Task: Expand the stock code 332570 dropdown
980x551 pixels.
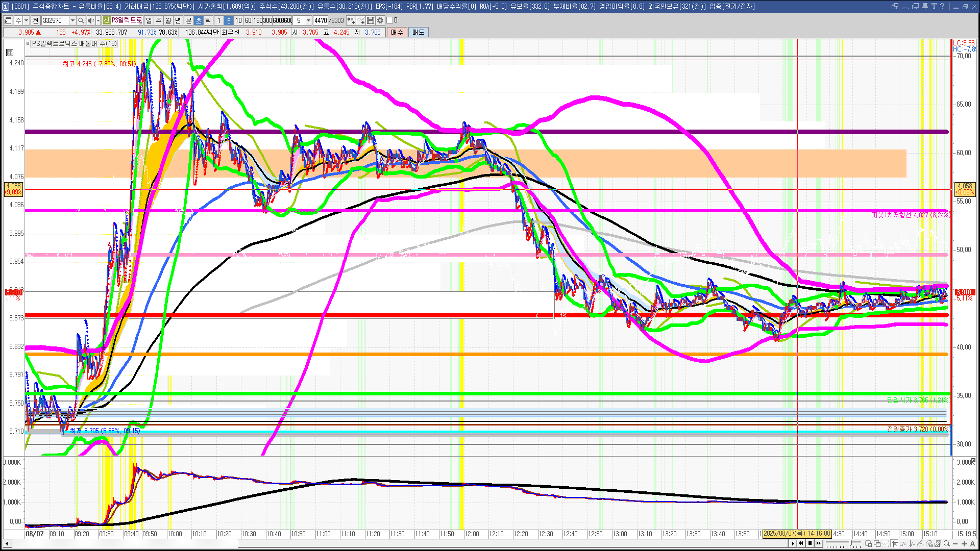Action: click(x=72, y=20)
